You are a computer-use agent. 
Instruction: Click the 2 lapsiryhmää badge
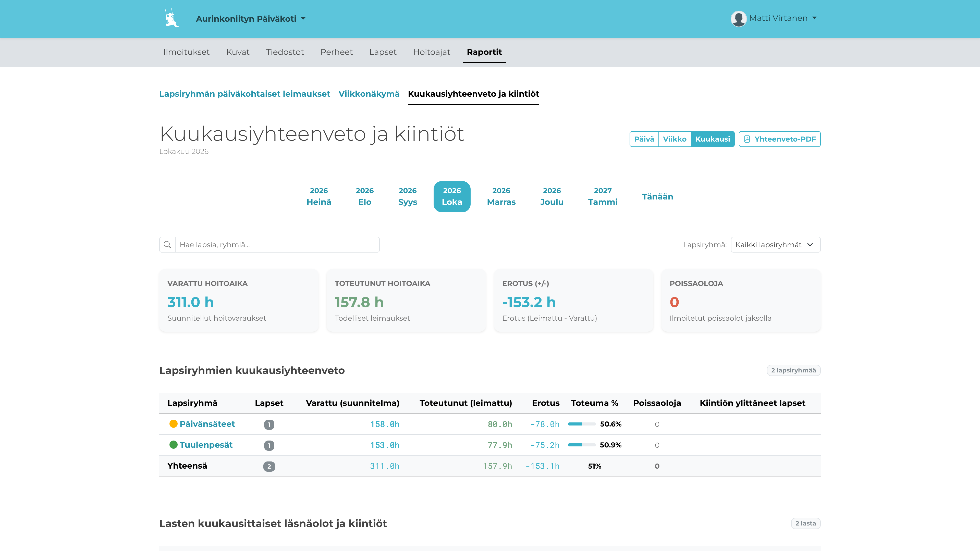[793, 370]
